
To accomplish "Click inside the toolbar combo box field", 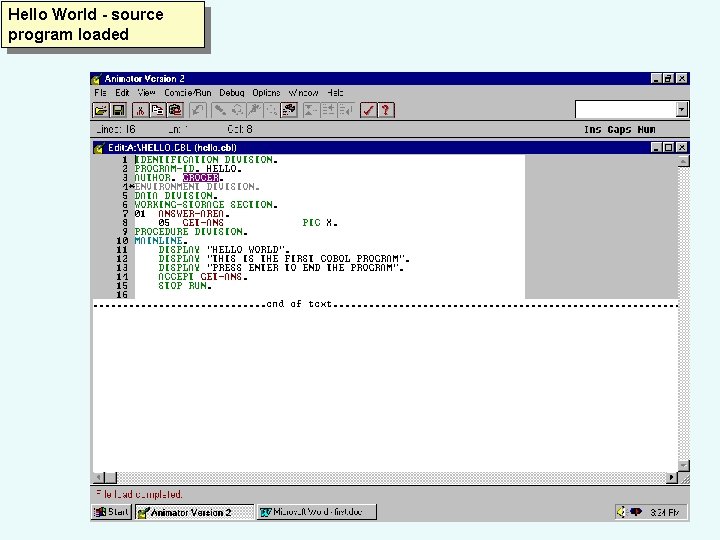I will coord(626,110).
